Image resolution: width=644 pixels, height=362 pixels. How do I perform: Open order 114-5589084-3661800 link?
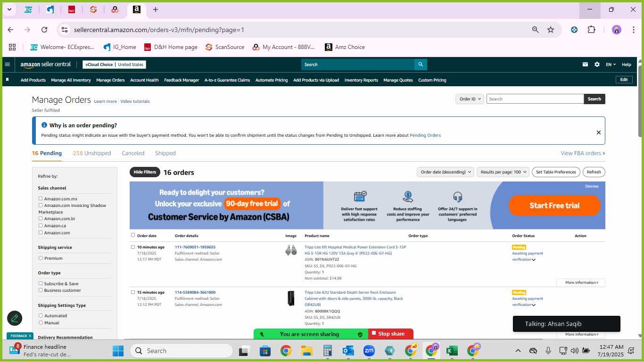coord(195,292)
